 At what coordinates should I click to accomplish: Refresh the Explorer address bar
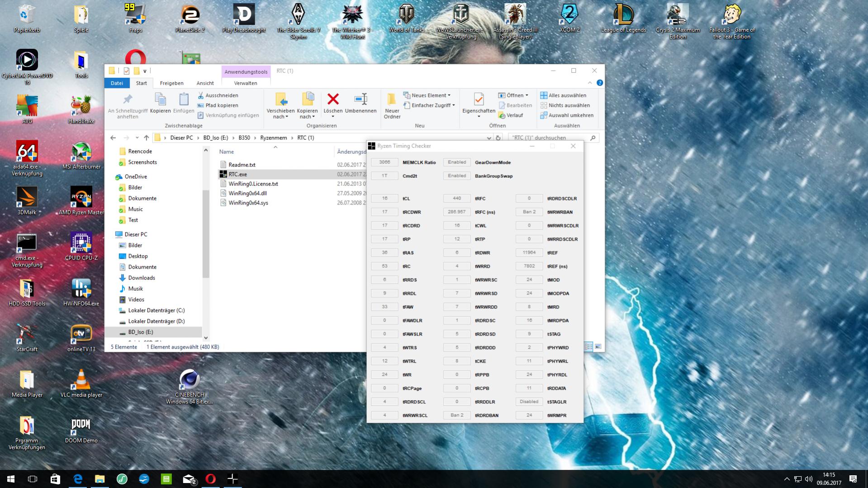point(498,137)
